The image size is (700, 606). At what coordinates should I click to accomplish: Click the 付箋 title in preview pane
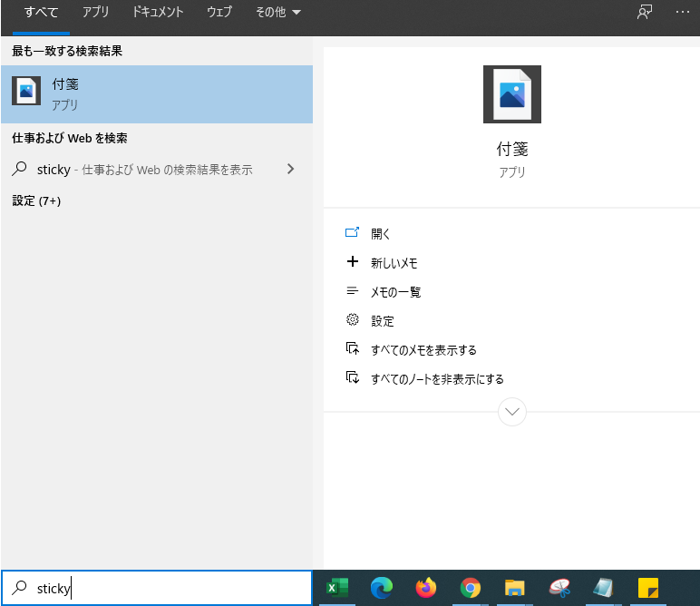(x=512, y=149)
